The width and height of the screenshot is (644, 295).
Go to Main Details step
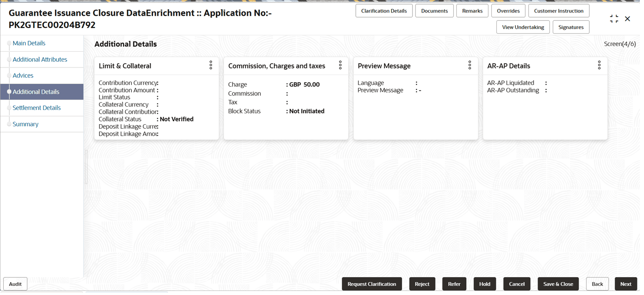[29, 43]
